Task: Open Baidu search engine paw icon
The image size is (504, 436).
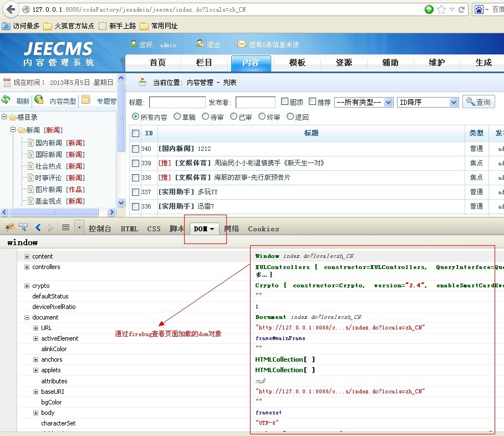Action: [x=479, y=9]
